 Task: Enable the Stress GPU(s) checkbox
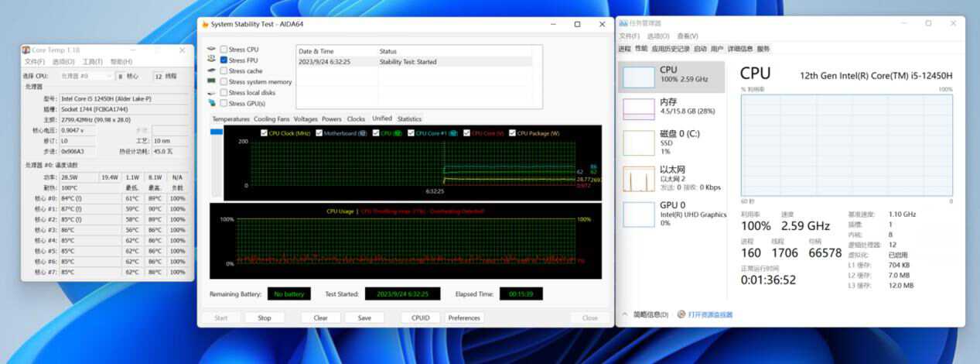click(224, 103)
